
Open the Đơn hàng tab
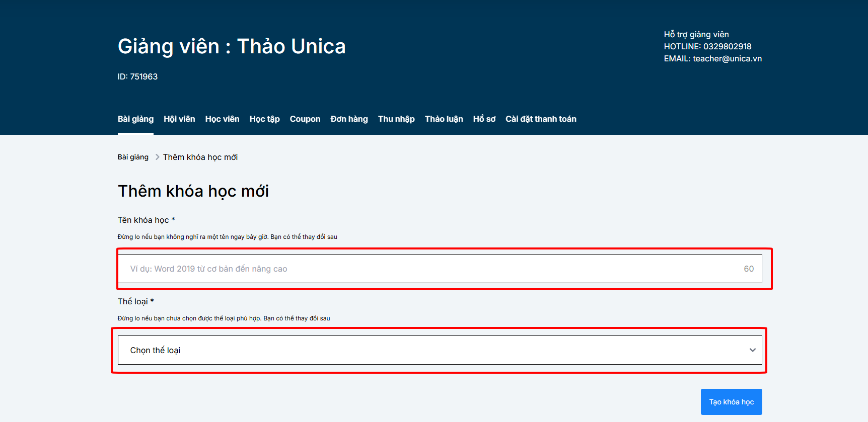349,119
